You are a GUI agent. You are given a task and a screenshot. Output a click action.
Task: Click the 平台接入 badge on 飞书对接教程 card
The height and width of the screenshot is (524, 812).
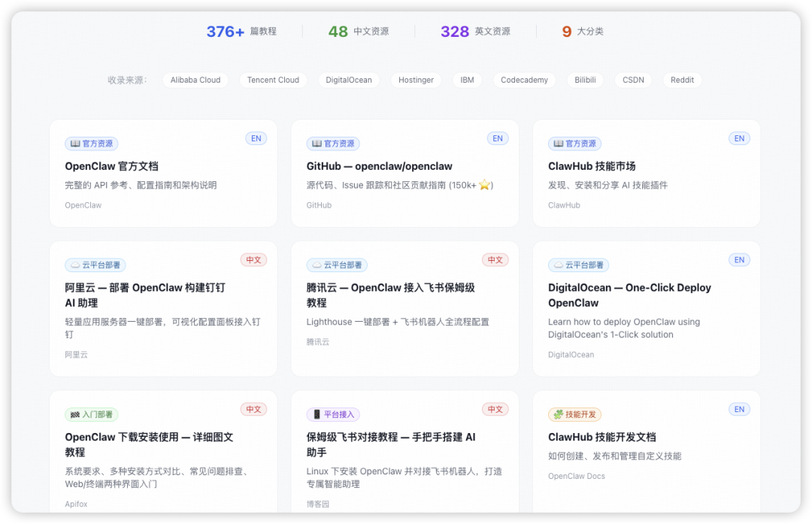[x=333, y=414]
